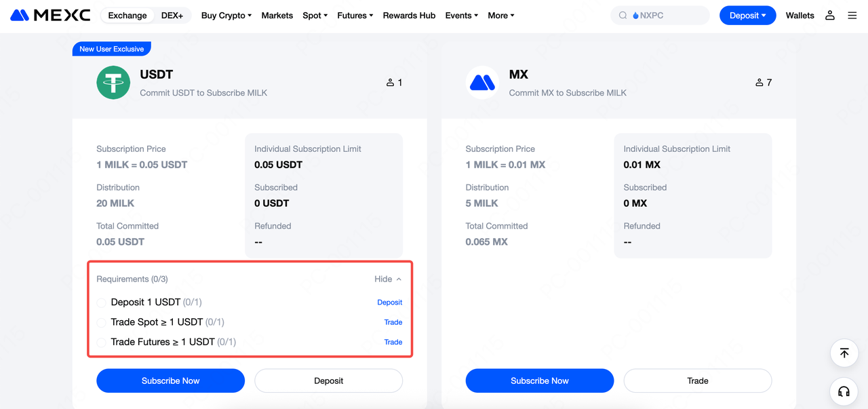
Task: Switch to the DEX+ toggle
Action: coord(172,16)
